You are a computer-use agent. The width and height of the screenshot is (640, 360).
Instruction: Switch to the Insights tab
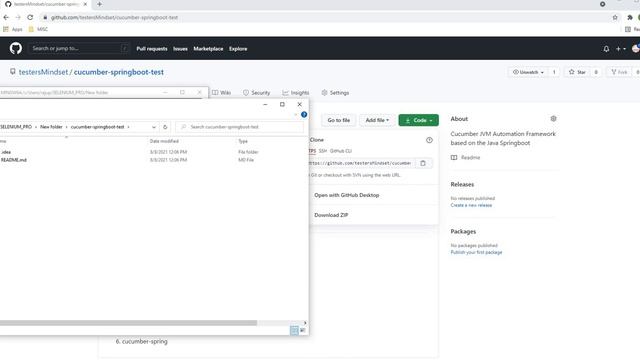coord(296,93)
